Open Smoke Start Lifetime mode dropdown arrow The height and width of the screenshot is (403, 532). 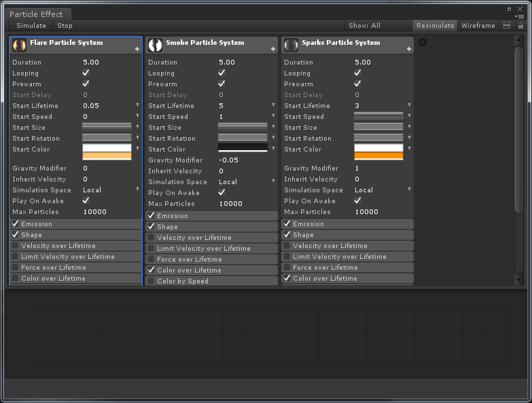tap(273, 105)
